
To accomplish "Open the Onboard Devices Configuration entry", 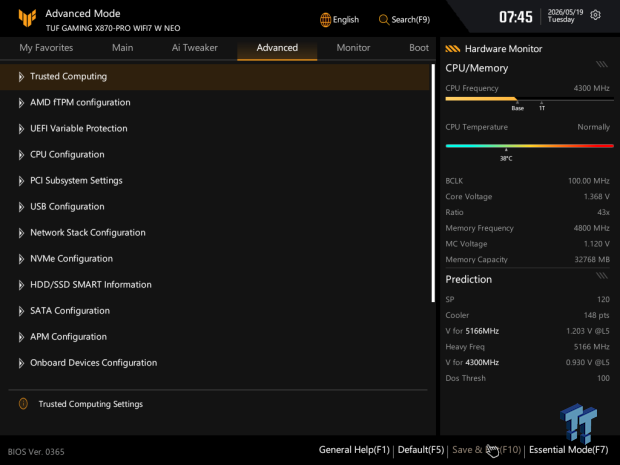I will 214,363.
